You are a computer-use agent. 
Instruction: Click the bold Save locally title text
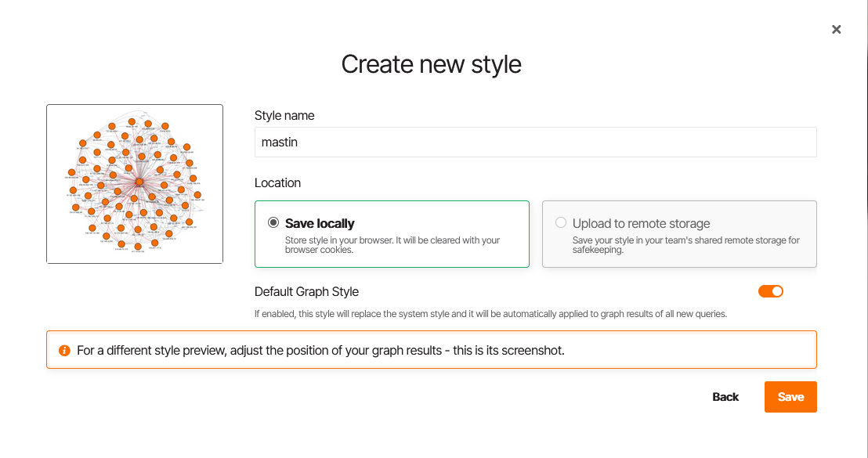320,223
